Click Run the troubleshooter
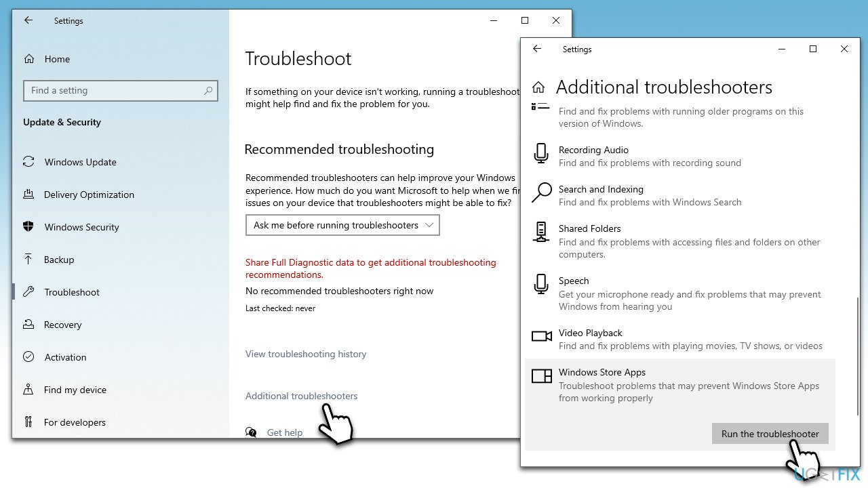The image size is (868, 488). 770,434
